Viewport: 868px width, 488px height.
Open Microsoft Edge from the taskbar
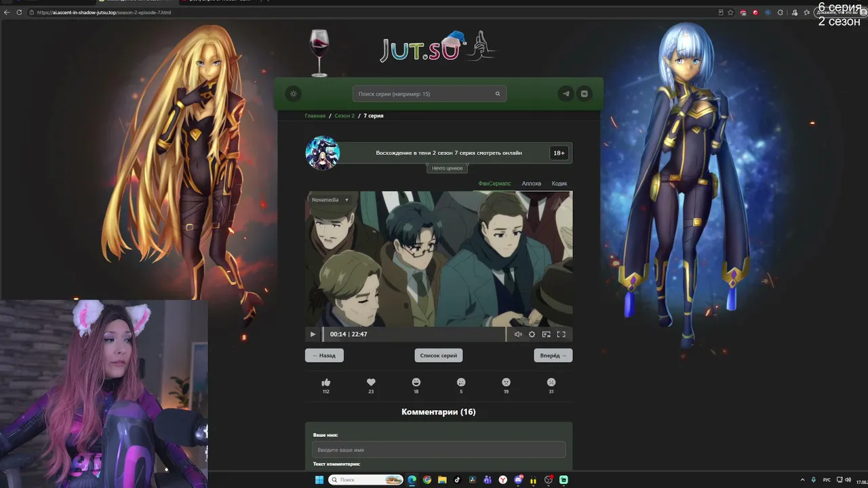coord(412,480)
